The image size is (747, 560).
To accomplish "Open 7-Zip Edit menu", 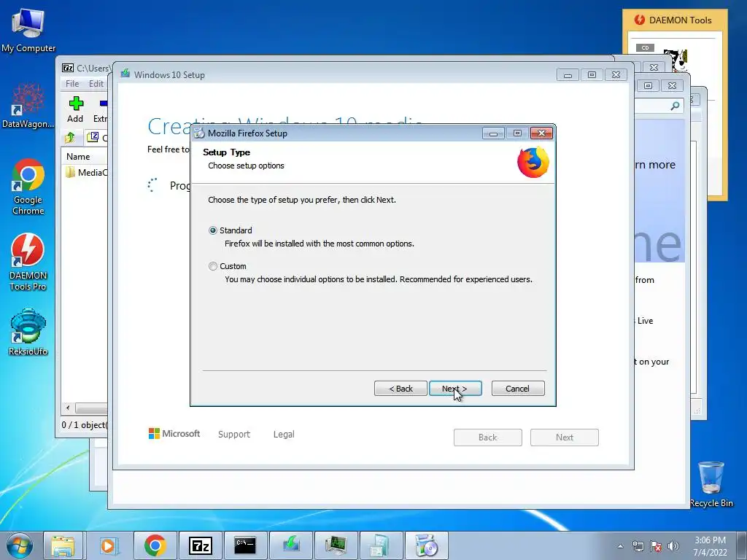I will point(96,84).
